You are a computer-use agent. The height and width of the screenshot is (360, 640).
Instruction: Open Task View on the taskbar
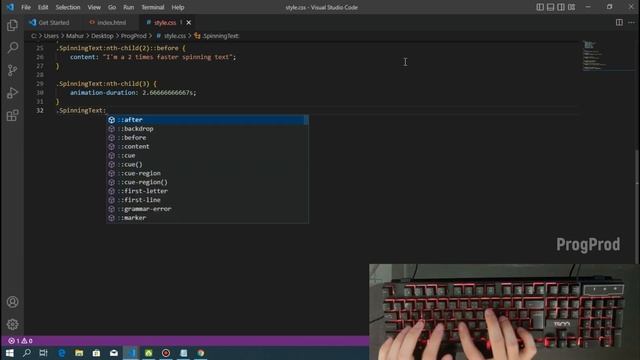click(44, 353)
